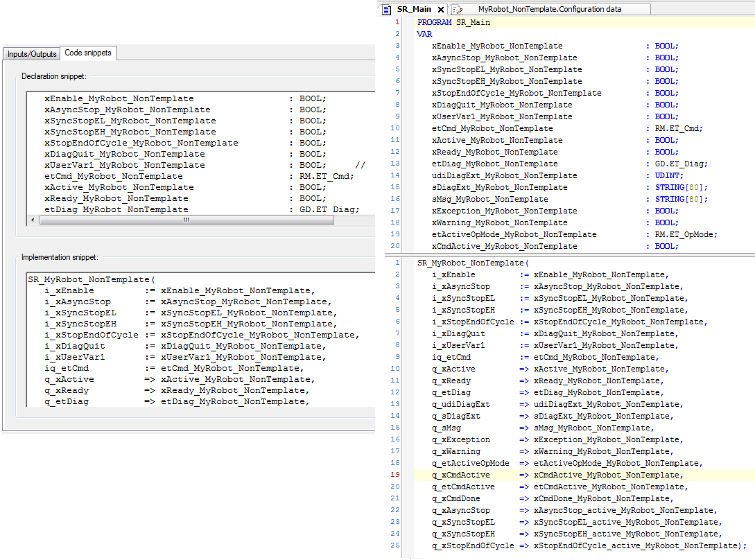Screen dimensions: 755x560
Task: Click the MyRobot_NonTemplate configuration tab icon
Action: pos(457,9)
